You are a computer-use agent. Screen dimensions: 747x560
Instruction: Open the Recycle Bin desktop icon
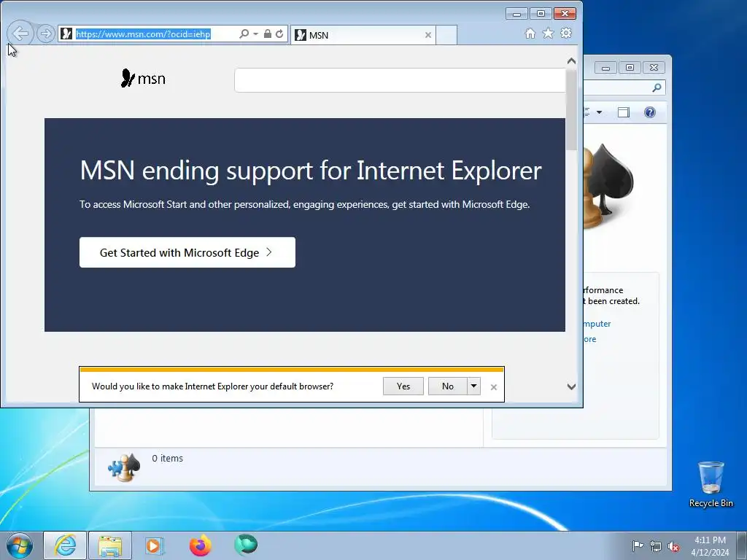pyautogui.click(x=711, y=484)
